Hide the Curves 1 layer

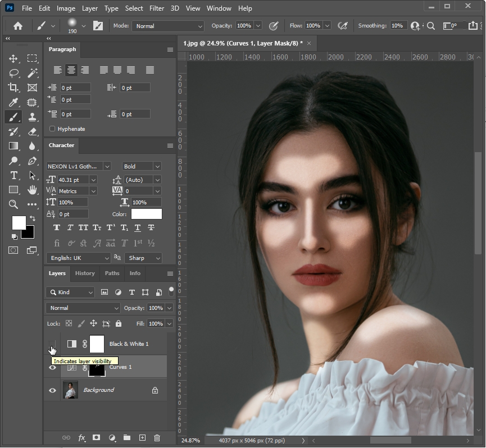(52, 367)
